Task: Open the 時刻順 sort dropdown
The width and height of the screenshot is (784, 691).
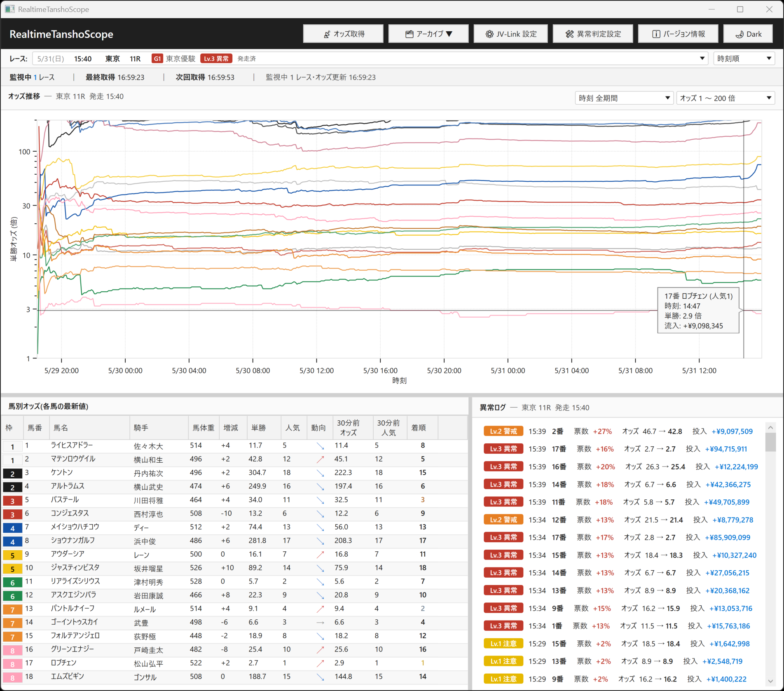Action: coord(744,59)
